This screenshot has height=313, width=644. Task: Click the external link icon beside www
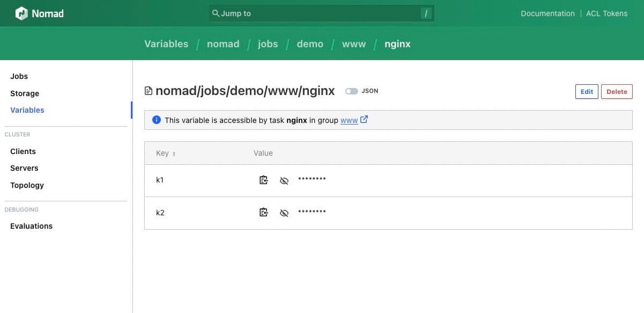[x=364, y=120]
